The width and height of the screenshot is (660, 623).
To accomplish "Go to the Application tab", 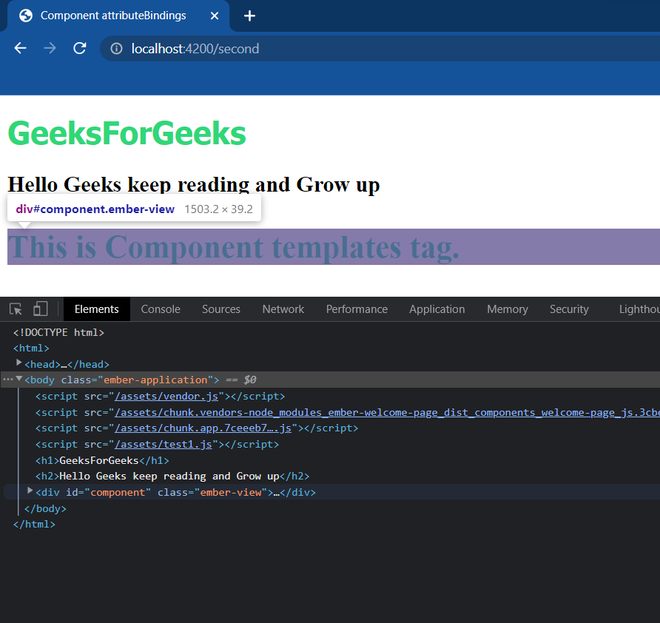I will point(437,309).
